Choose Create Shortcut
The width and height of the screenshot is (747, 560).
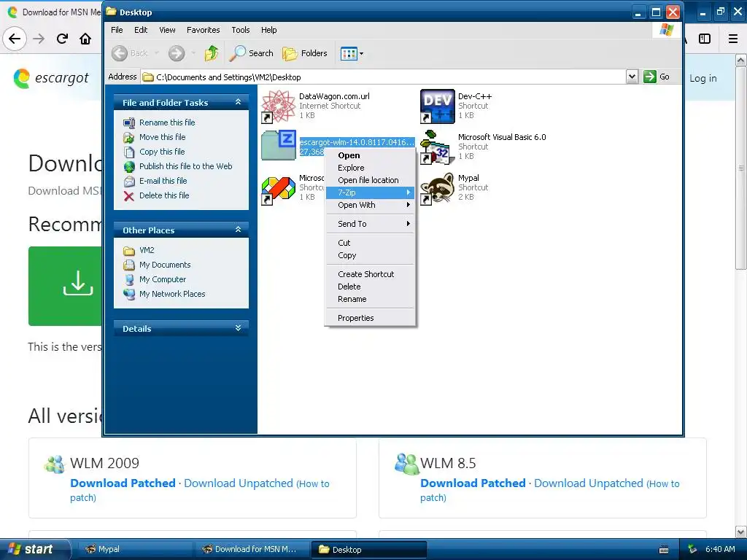point(370,274)
